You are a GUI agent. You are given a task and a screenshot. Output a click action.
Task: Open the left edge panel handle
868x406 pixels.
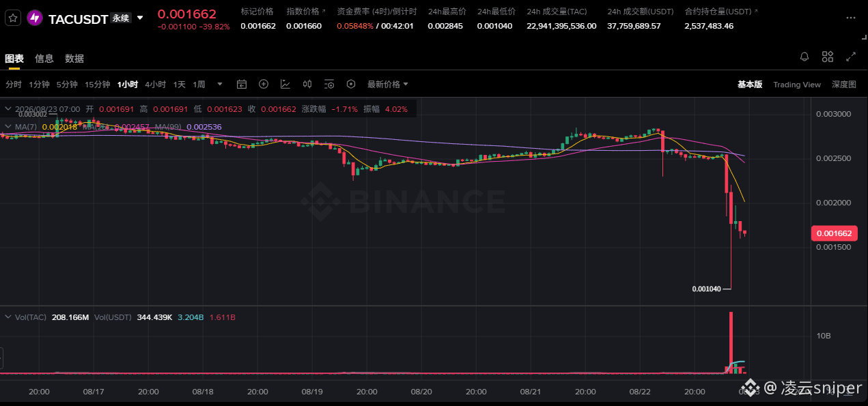point(2,358)
